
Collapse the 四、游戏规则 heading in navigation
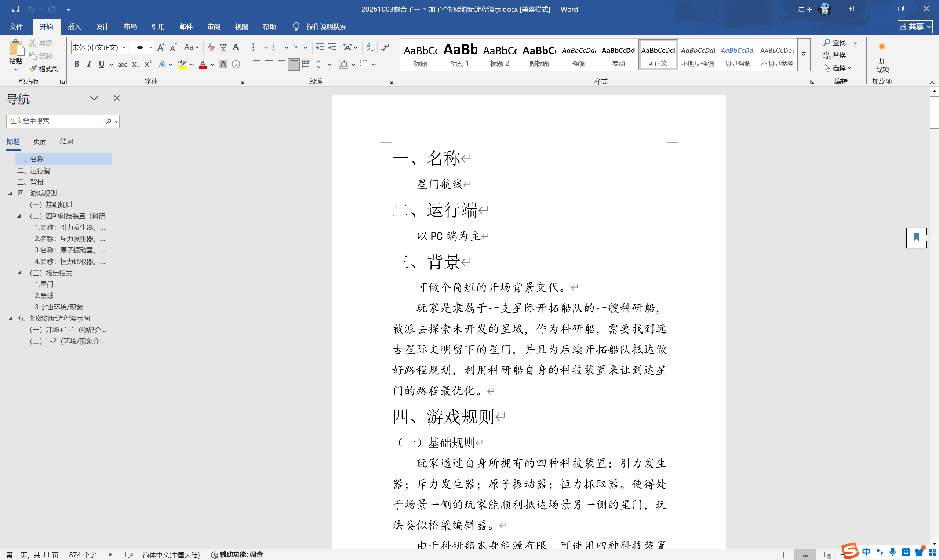11,193
